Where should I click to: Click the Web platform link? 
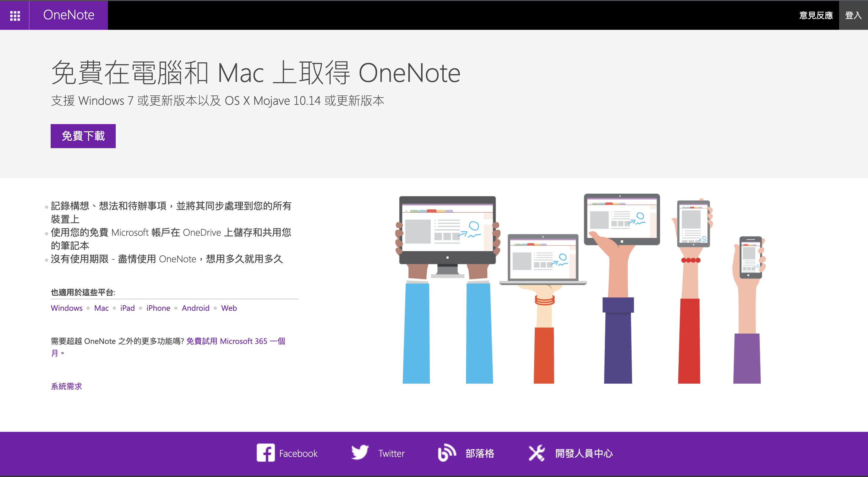[229, 307]
